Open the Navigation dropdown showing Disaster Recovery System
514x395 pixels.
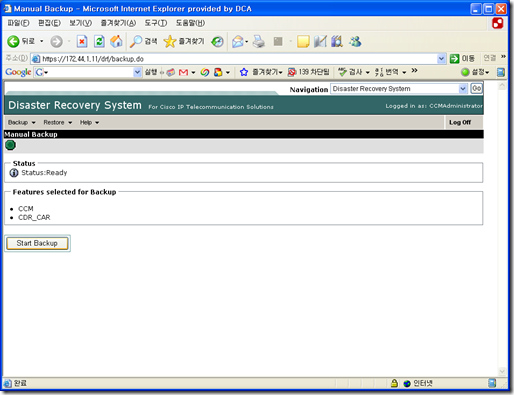[398, 89]
